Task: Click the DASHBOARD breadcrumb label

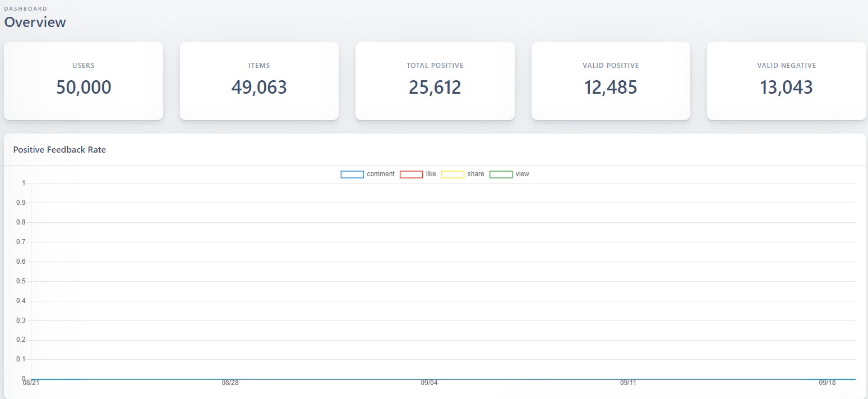Action: [x=25, y=8]
